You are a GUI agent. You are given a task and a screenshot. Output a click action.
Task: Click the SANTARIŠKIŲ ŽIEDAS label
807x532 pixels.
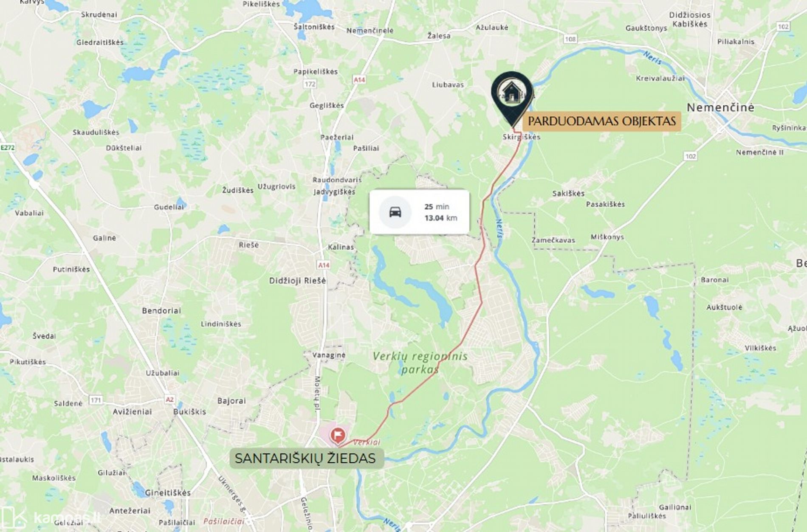[305, 458]
